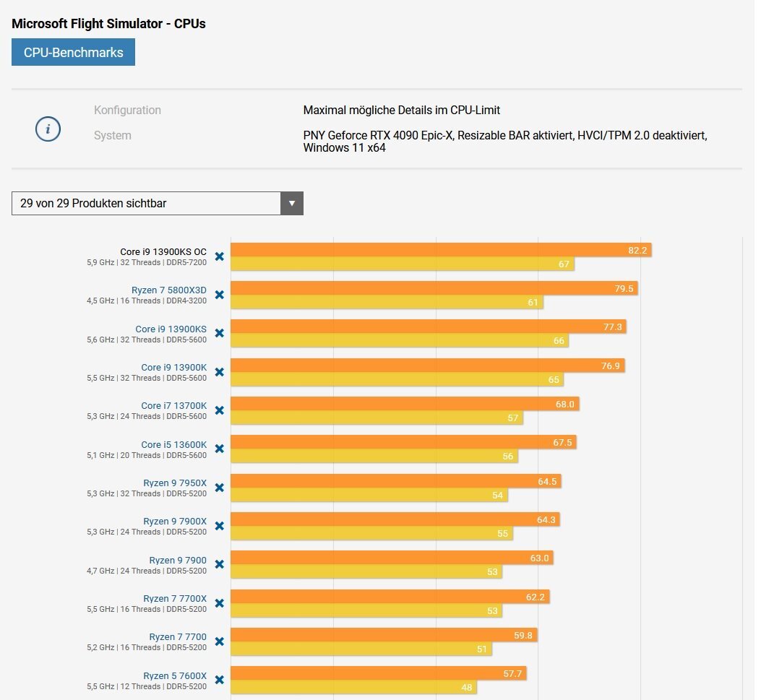
Task: Click the yellow 57 bar
Action: [x=377, y=418]
